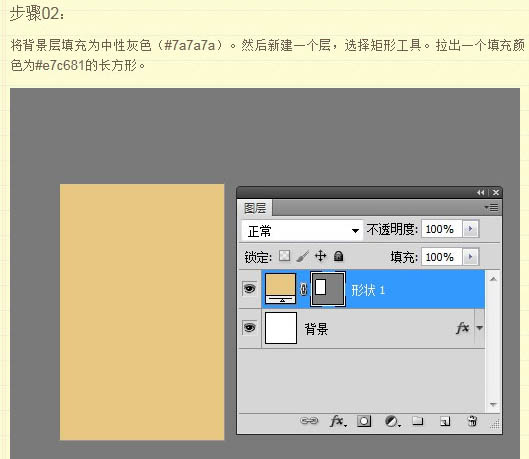
Task: Create a new group folder
Action: pos(418,421)
